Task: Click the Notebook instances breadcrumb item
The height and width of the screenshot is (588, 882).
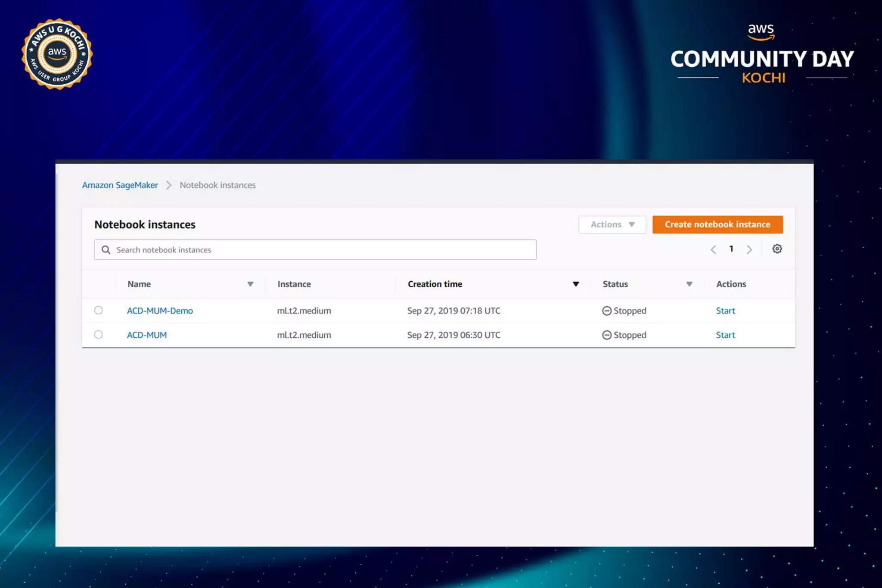Action: (x=217, y=185)
